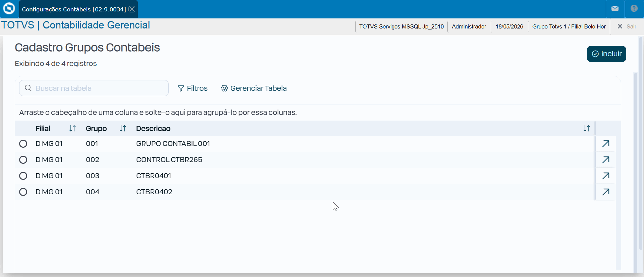Click the GRUPO CONTABIL 001 description
Viewport: 644px width, 277px height.
point(173,144)
